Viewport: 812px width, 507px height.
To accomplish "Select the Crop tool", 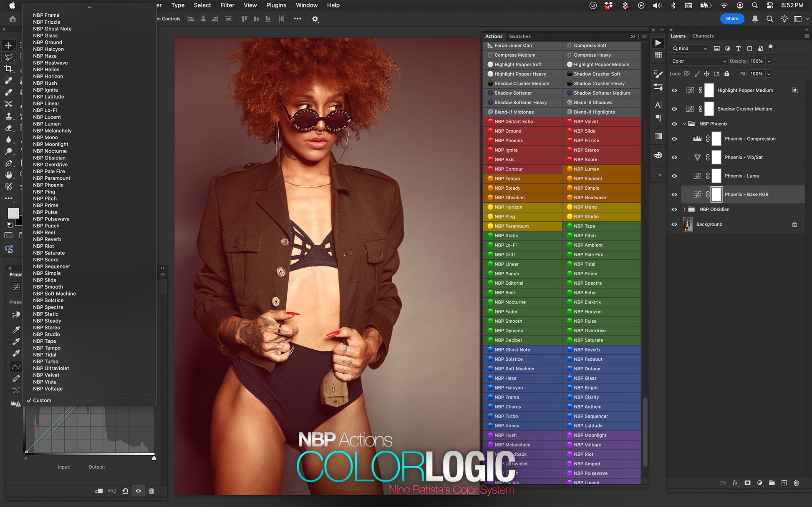I will [8, 69].
